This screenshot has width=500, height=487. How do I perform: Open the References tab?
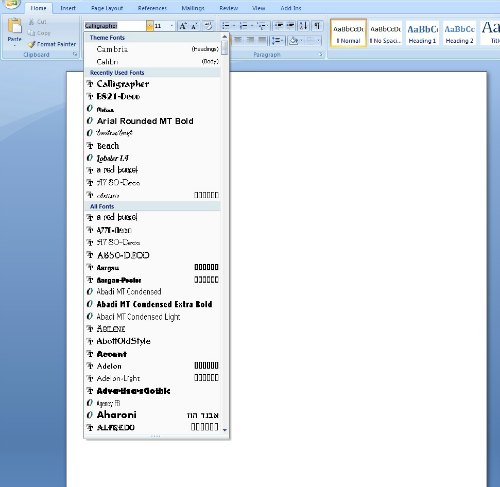coord(152,8)
